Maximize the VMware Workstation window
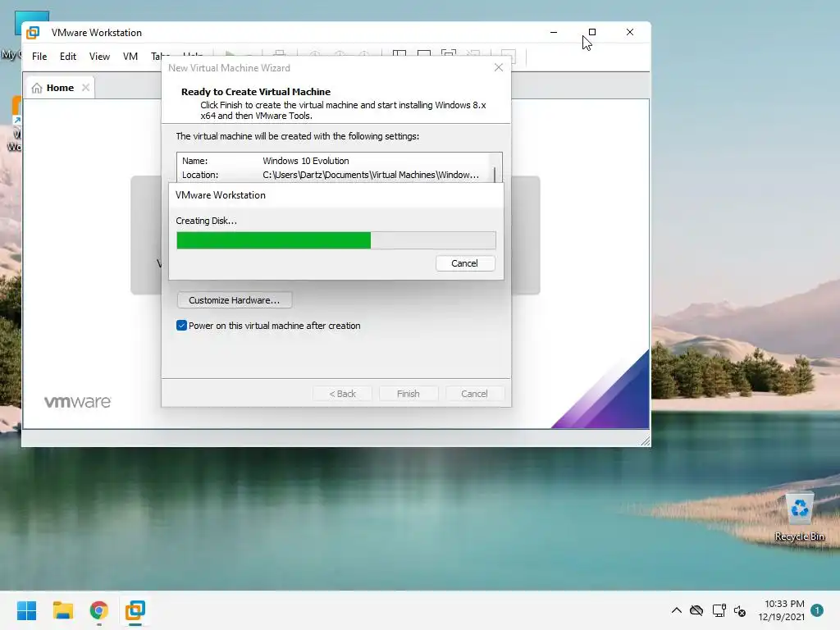 click(x=592, y=32)
